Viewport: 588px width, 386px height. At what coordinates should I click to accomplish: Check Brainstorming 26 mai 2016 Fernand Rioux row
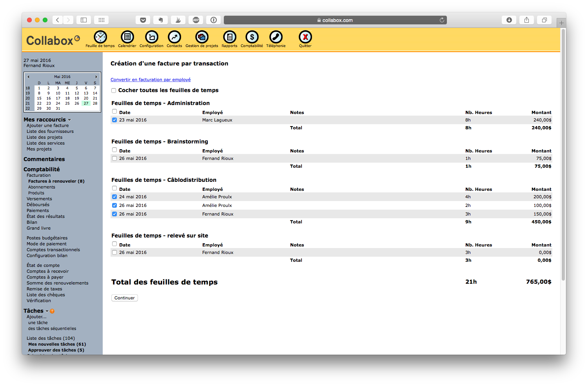[114, 158]
